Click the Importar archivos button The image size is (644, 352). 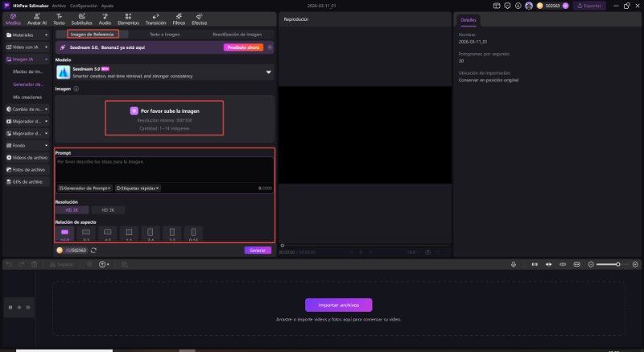[338, 304]
